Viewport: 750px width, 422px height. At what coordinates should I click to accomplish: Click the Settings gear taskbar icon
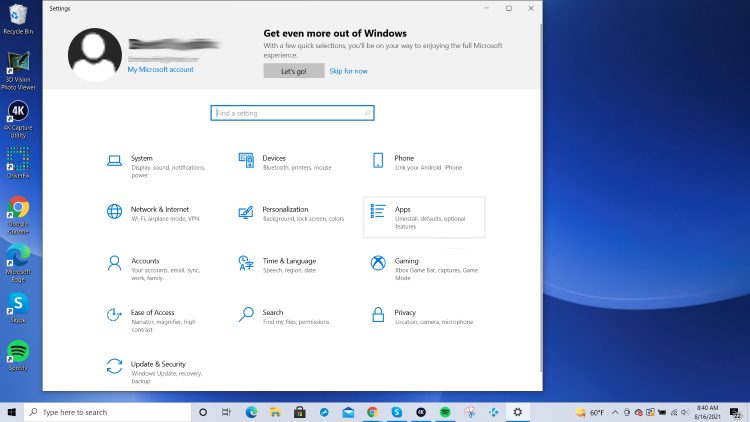(518, 412)
